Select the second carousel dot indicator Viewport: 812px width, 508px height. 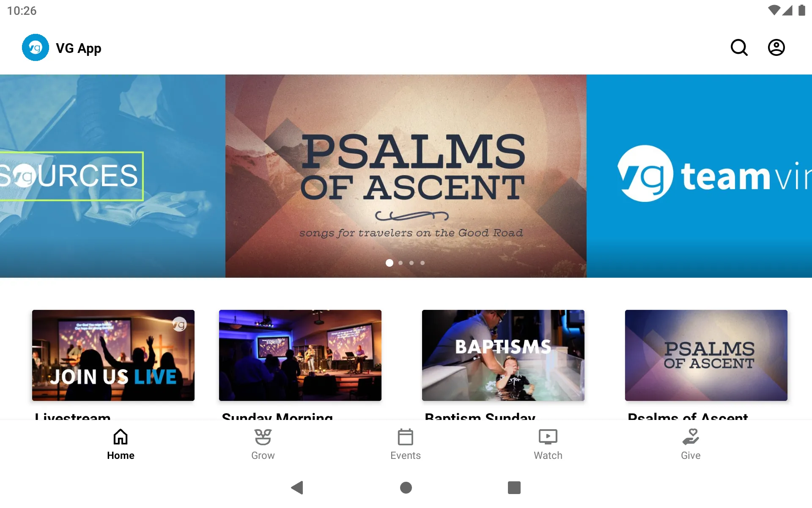click(x=401, y=263)
